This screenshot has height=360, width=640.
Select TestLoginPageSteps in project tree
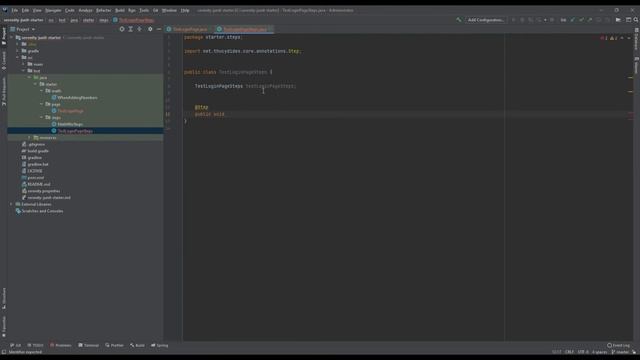coord(72,131)
